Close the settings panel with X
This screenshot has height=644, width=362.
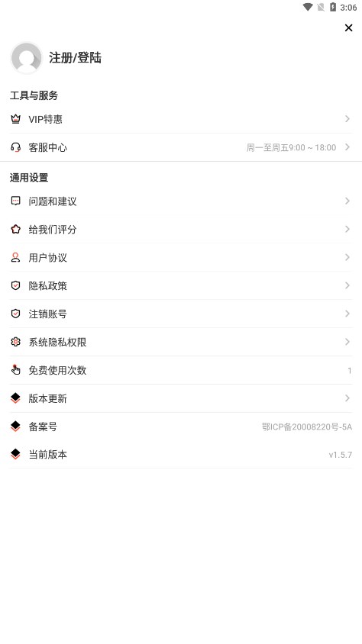(x=348, y=27)
